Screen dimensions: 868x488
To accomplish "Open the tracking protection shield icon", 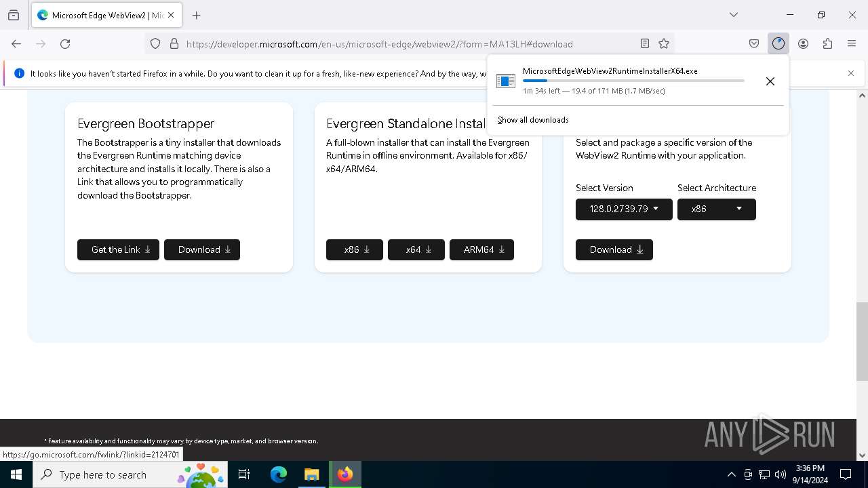I will (x=155, y=43).
